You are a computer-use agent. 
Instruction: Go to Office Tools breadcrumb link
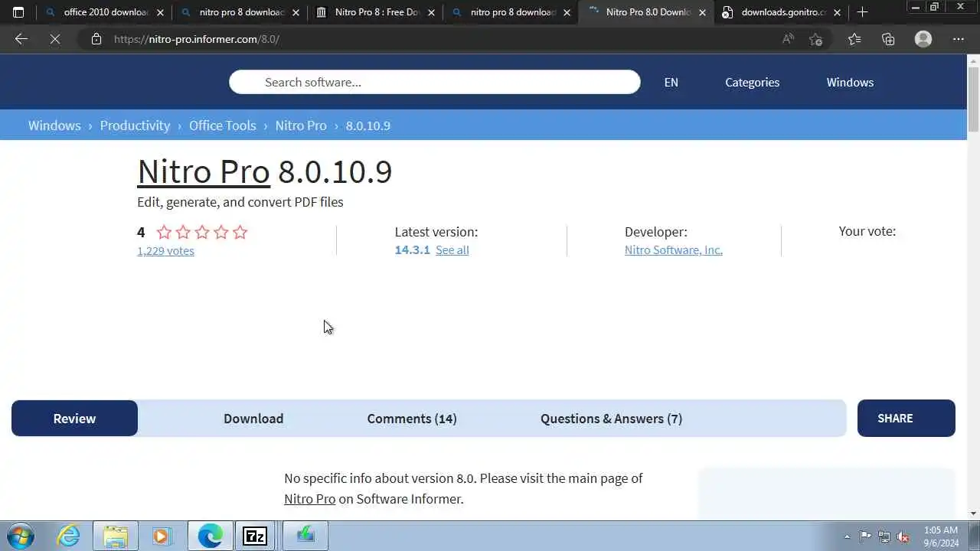point(223,126)
